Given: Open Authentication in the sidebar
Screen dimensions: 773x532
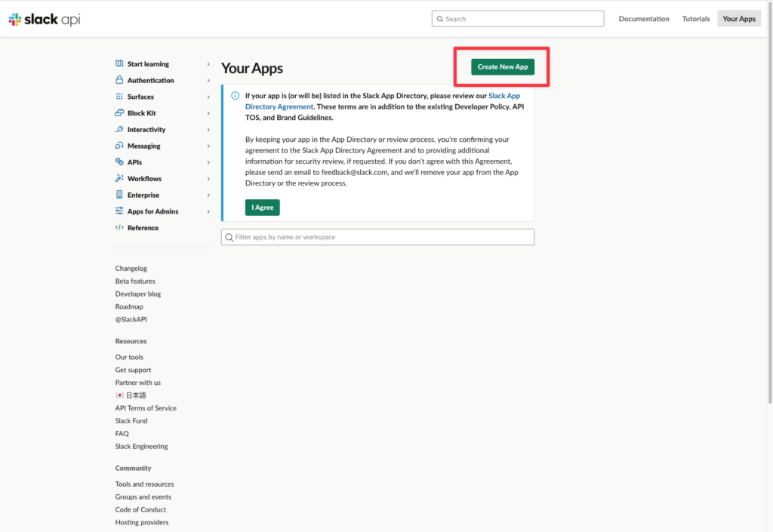Looking at the screenshot, I should (x=150, y=80).
